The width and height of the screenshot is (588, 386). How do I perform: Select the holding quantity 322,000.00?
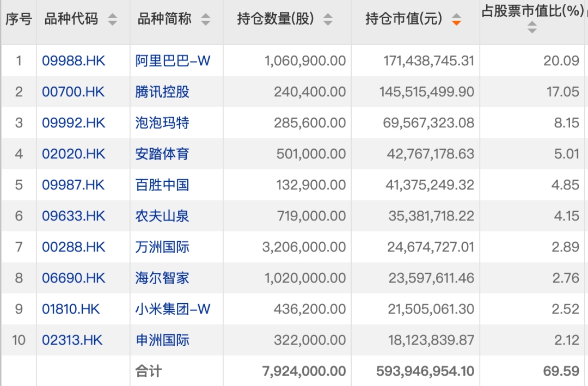(310, 340)
